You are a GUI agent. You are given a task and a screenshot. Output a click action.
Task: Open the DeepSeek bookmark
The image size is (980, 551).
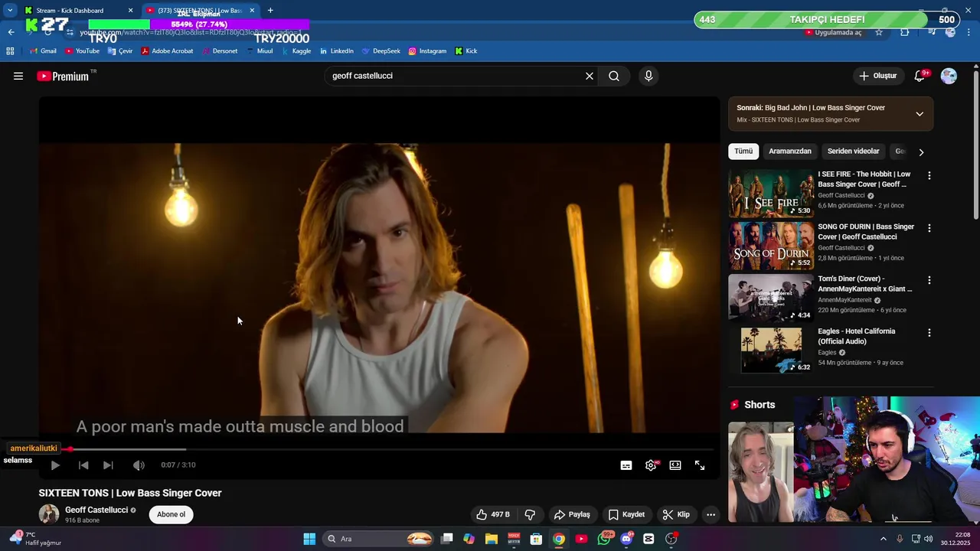coord(381,51)
